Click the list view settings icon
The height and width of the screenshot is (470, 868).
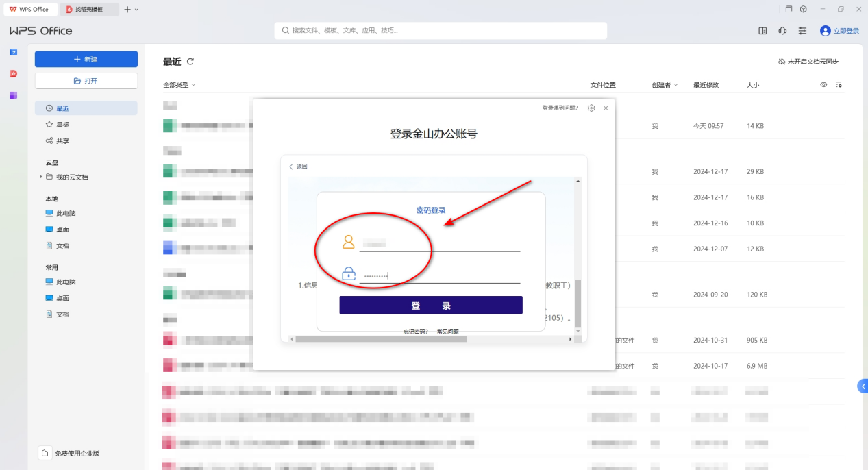click(839, 84)
